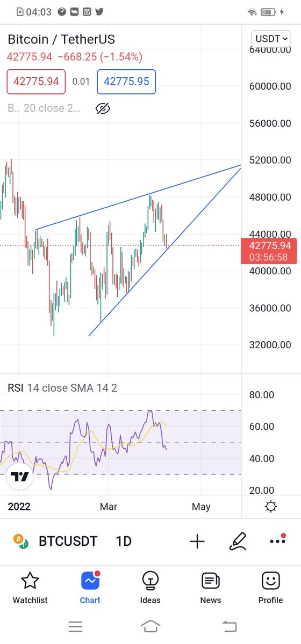Click the 40000.00 price axis label
Viewport: 301px width, 644px height.
coord(270,271)
